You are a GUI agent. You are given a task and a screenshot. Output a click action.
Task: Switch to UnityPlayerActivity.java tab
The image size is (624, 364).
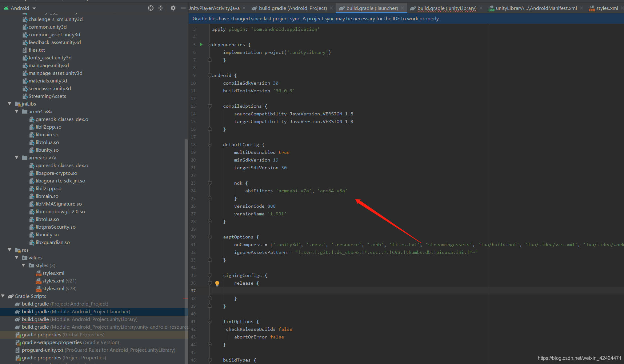[214, 8]
